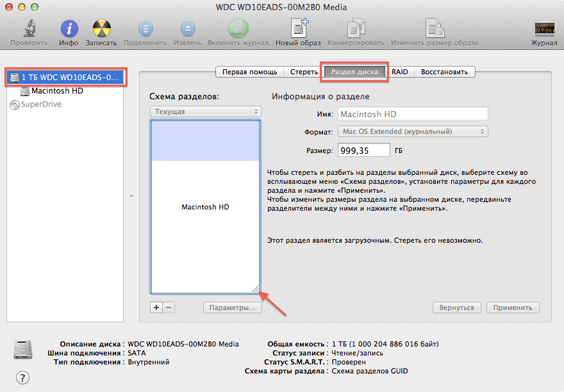The image size is (564, 392).
Task: Switch to the RAID tab
Action: click(x=400, y=72)
